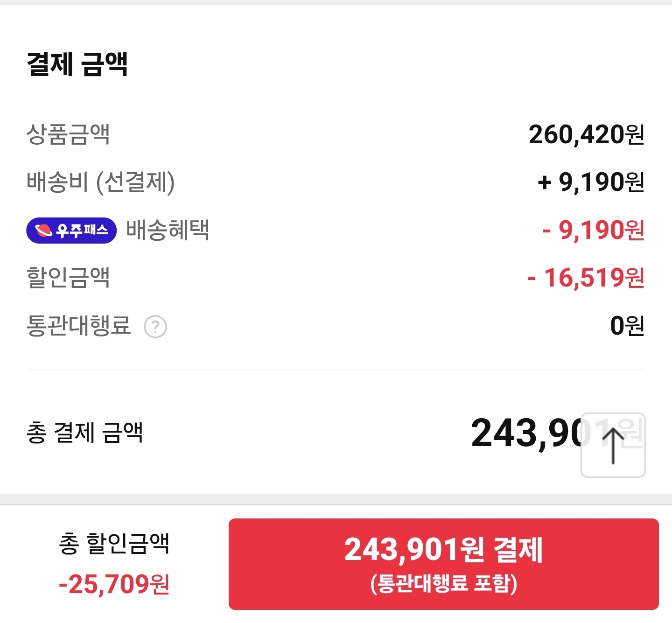Tap the (통관대행료 포함) text on pay button
The image size is (672, 623).
443,584
